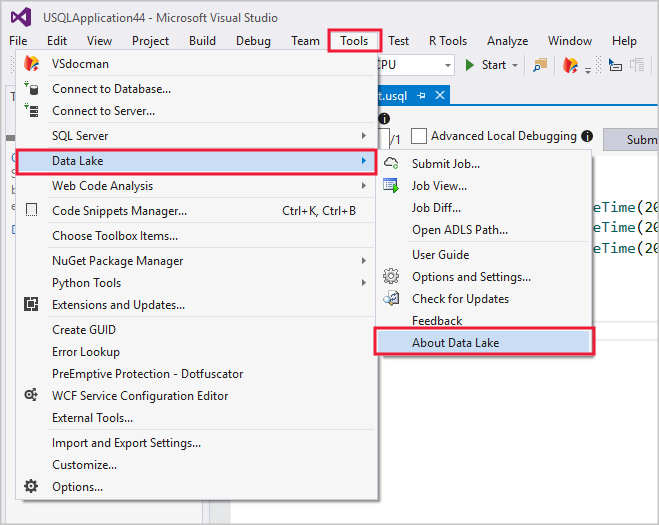The image size is (659, 525).
Task: Click the Options and Settings gear icon
Action: tap(391, 277)
